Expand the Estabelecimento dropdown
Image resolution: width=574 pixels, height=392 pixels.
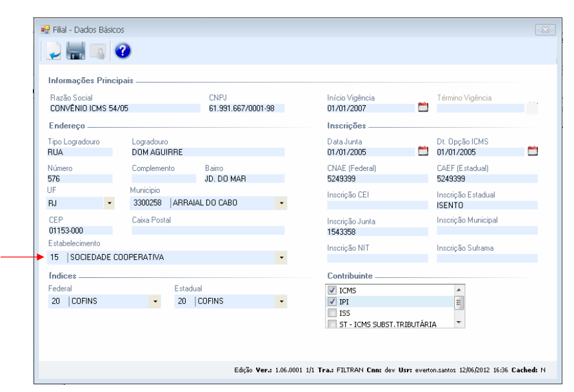281,258
